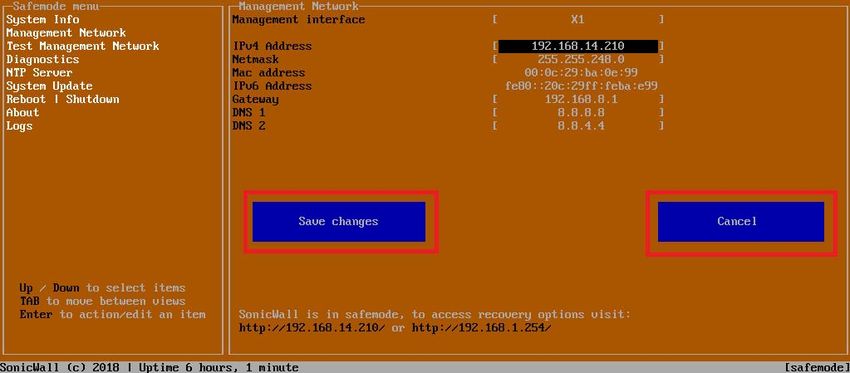This screenshot has width=850, height=373.
Task: Go to Diagnostics menu item
Action: point(43,59)
